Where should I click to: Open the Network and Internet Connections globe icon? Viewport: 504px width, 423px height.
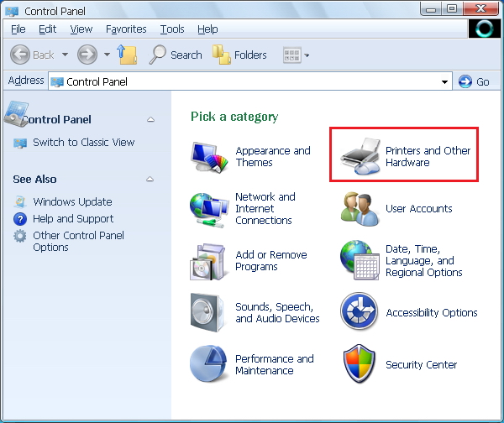[209, 210]
